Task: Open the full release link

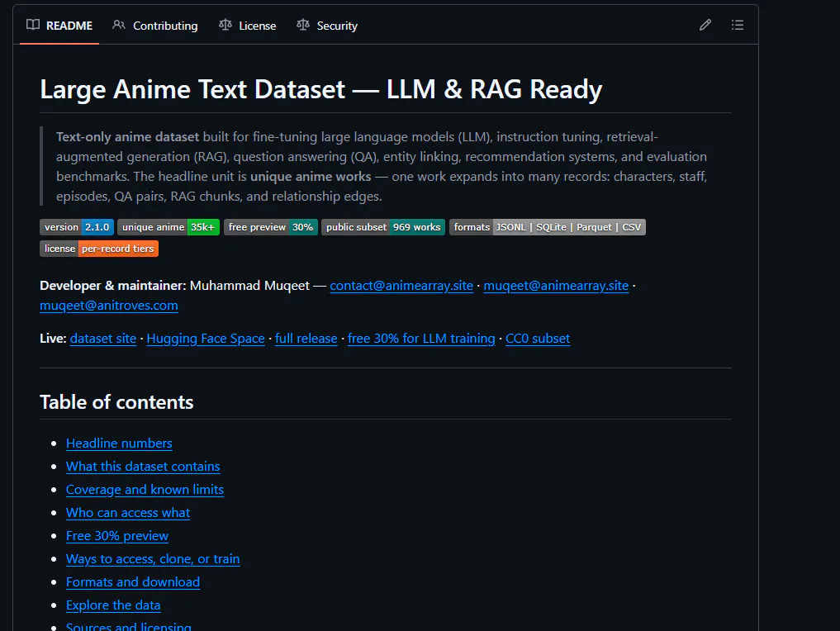Action: pyautogui.click(x=306, y=339)
